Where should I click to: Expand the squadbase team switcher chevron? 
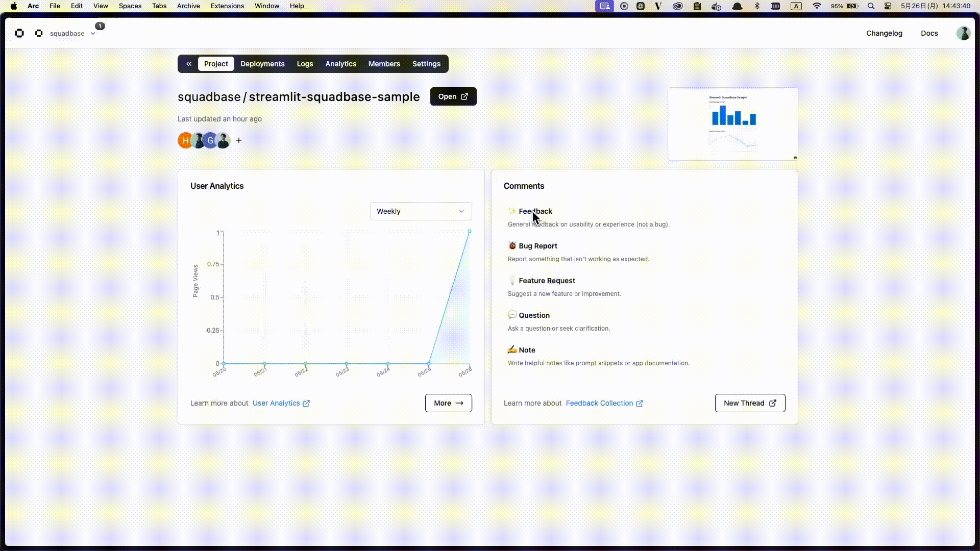click(x=93, y=34)
